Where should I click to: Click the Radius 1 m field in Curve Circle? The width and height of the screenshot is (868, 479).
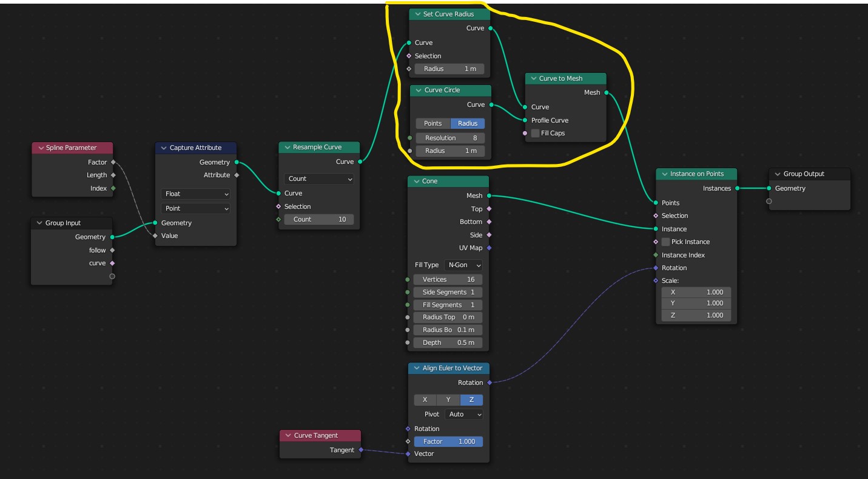[x=450, y=151]
